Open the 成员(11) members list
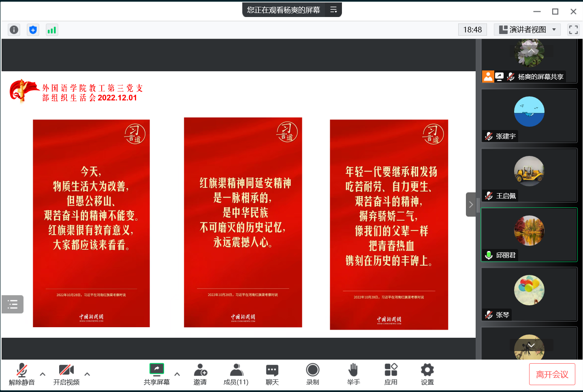The width and height of the screenshot is (583, 392). pyautogui.click(x=236, y=374)
